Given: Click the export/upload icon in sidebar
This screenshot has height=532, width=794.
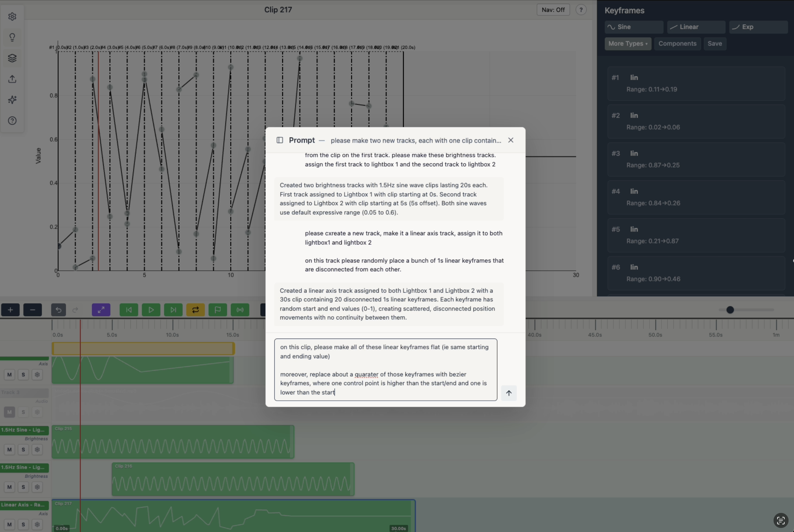Looking at the screenshot, I should point(12,79).
